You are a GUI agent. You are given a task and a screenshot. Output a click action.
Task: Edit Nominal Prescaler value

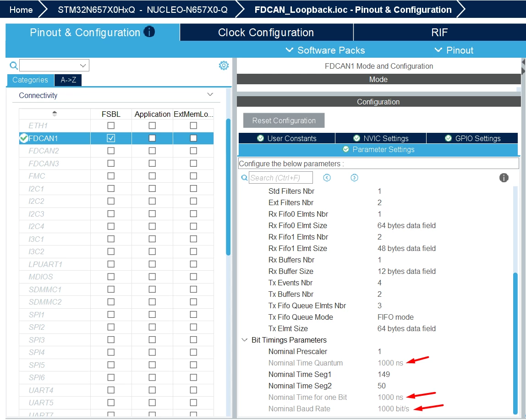point(379,351)
